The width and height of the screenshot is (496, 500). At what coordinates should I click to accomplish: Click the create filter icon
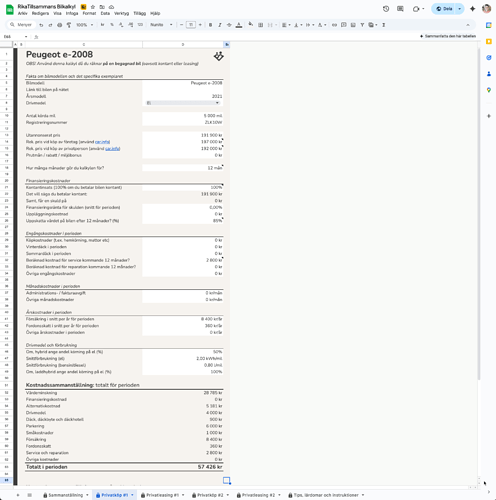tap(362, 25)
